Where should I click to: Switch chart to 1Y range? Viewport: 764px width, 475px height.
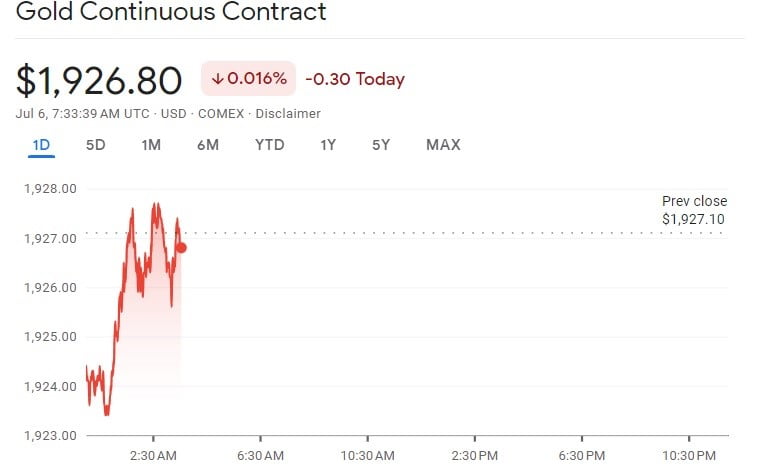pos(328,145)
